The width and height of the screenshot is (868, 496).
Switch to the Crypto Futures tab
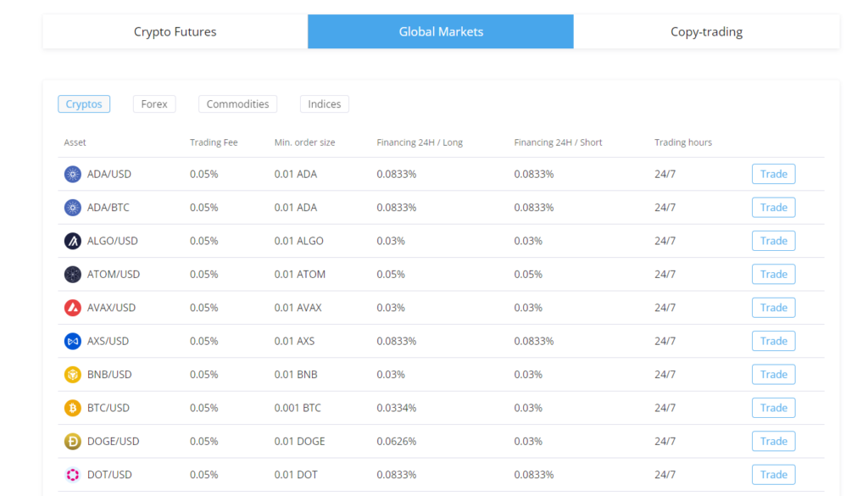175,31
